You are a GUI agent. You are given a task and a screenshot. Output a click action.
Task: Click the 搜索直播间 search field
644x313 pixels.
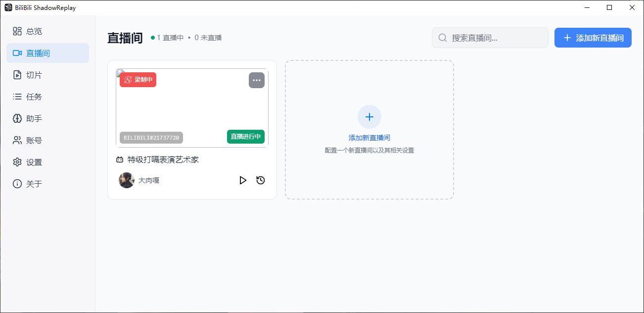(x=490, y=38)
